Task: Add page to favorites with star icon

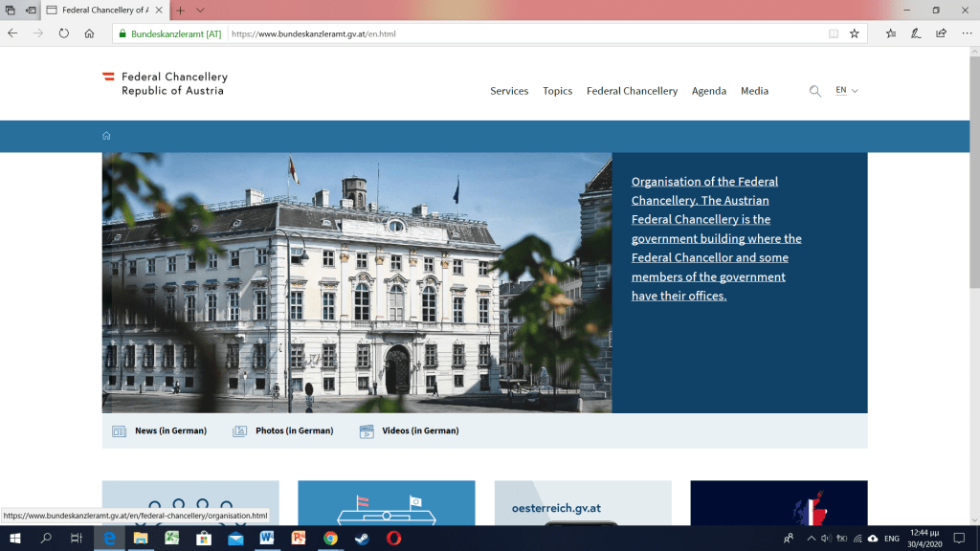Action: 854,33
